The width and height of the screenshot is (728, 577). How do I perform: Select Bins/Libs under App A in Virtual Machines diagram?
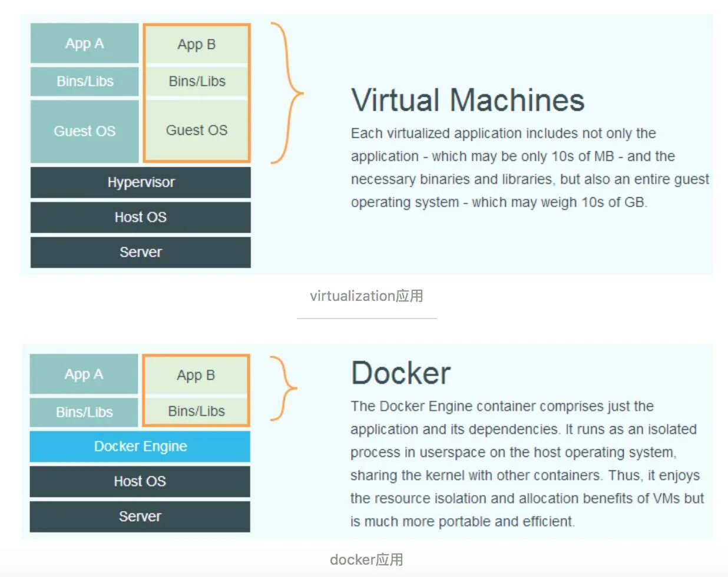pyautogui.click(x=84, y=81)
